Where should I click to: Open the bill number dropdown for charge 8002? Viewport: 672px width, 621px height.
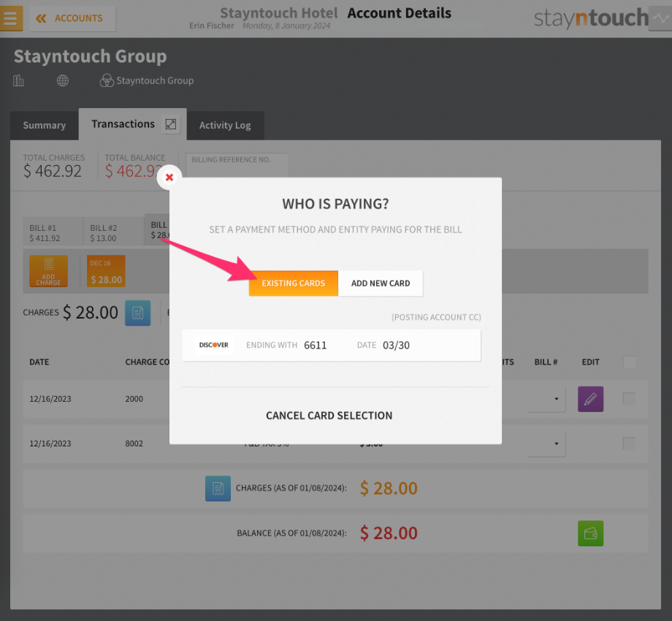tap(547, 443)
